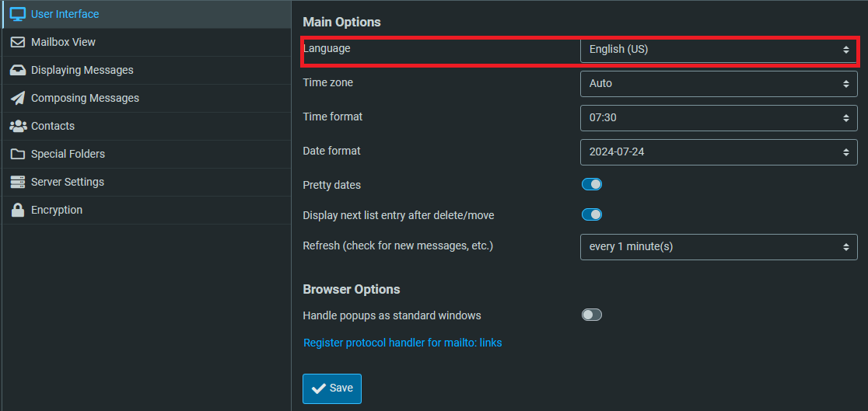This screenshot has width=868, height=411.
Task: Click the Encryption padlock icon
Action: (18, 210)
